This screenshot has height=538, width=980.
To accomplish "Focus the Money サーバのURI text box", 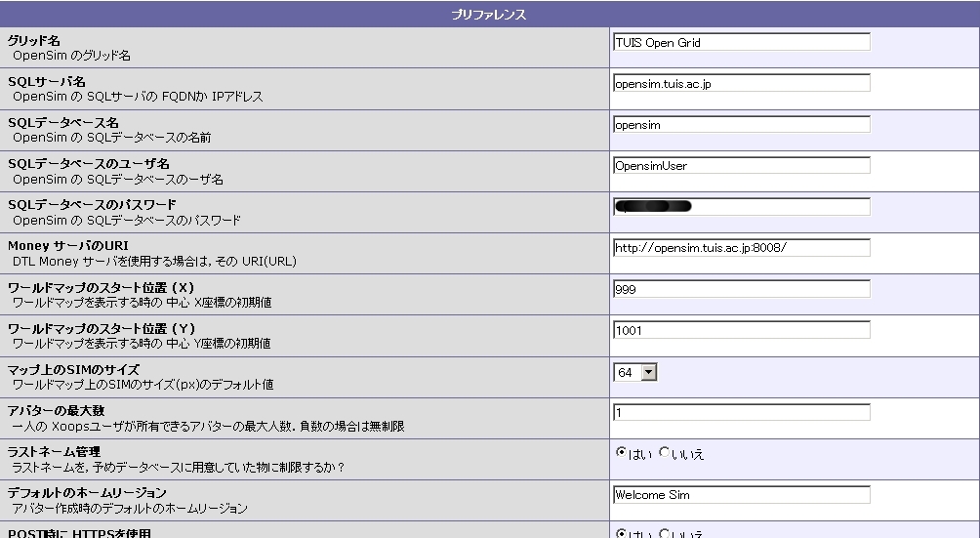I will 741,247.
